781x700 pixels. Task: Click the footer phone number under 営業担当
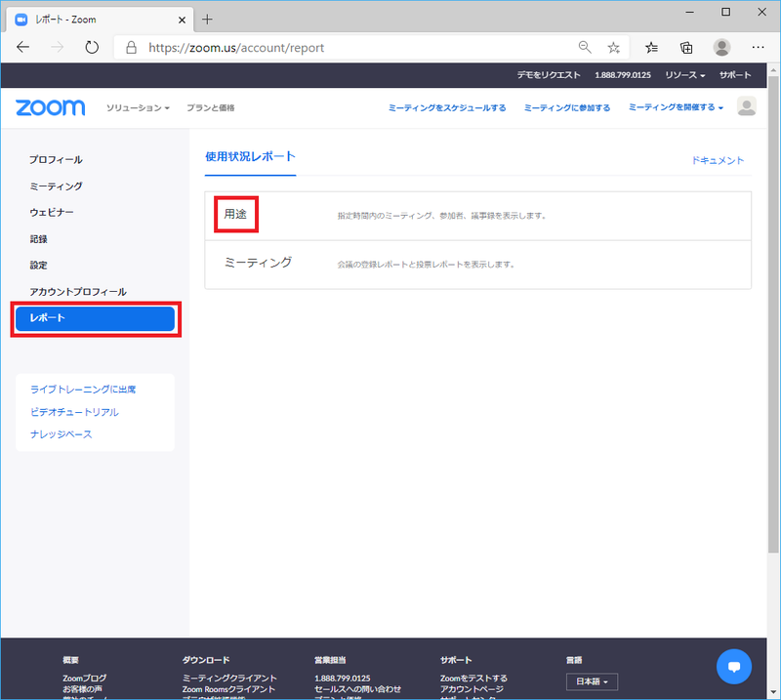click(x=343, y=679)
